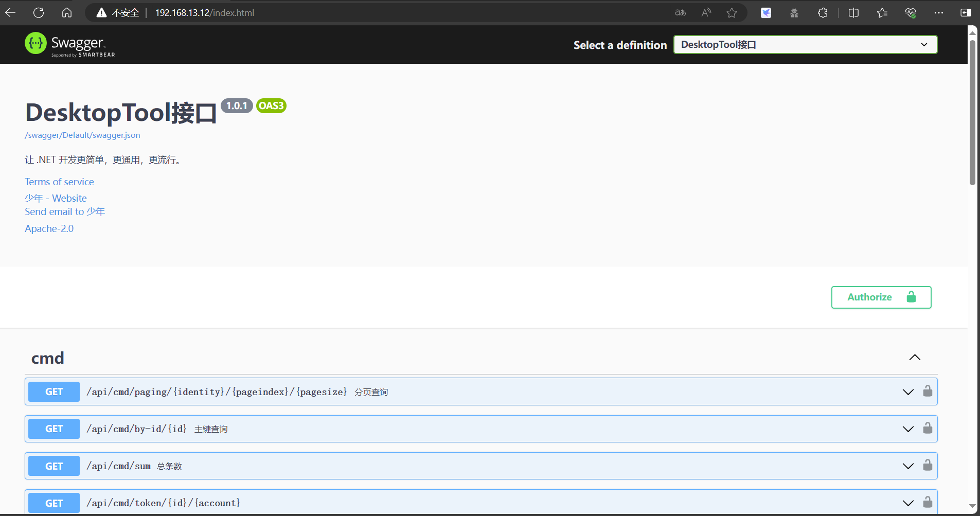Click lock icon on /api/cmd/sum row

click(x=928, y=465)
